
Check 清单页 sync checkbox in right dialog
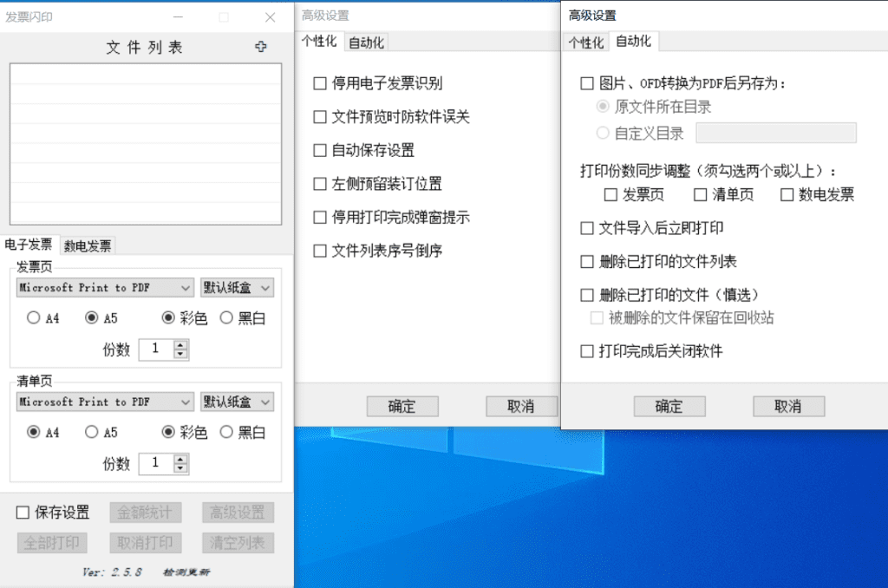(700, 195)
